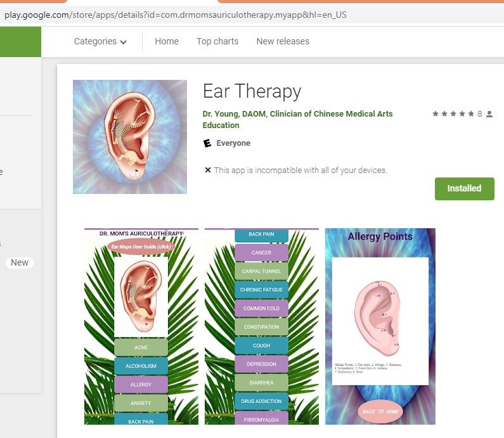Click the green Installed button
This screenshot has width=504, height=438.
point(465,189)
